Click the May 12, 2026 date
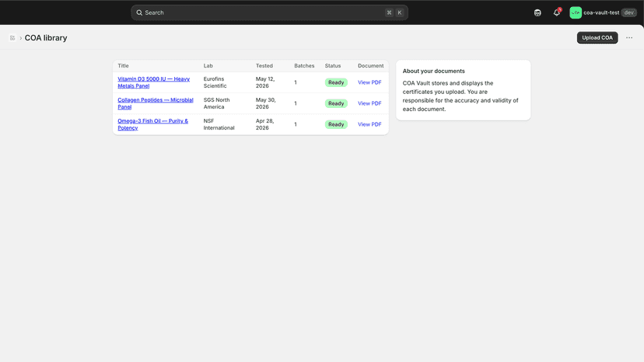Image resolution: width=644 pixels, height=362 pixels. coord(265,82)
